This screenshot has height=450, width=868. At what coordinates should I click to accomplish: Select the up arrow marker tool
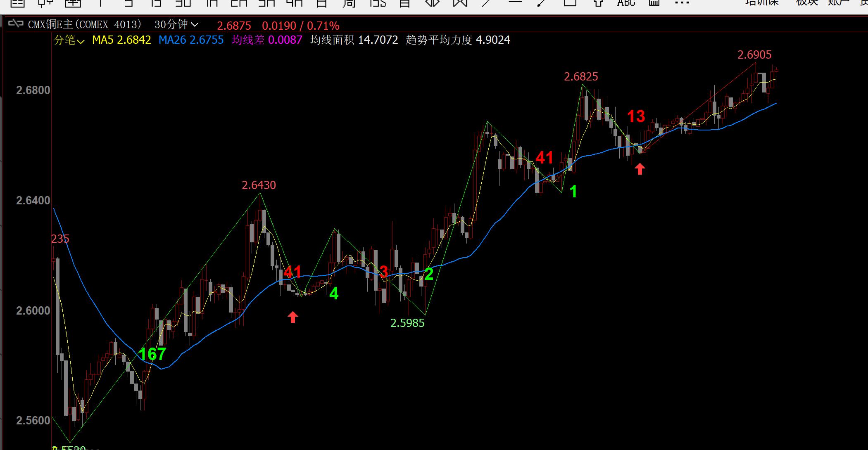pos(598,3)
